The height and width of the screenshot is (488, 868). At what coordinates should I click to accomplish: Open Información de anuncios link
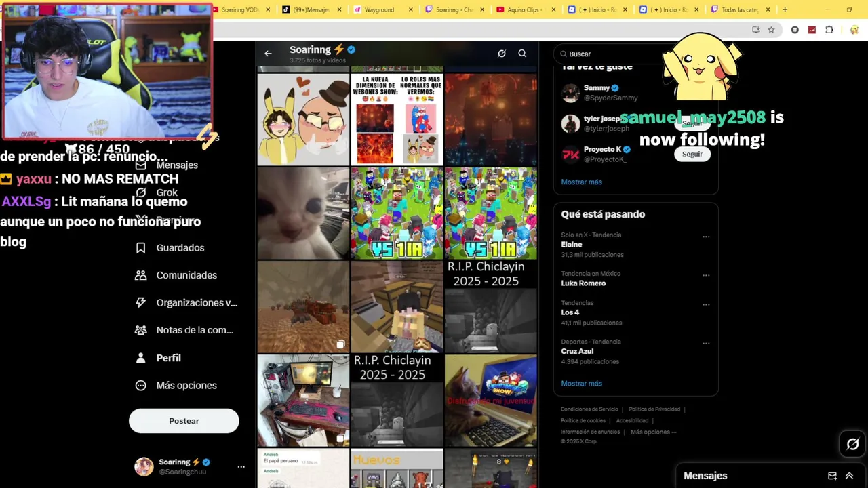click(590, 432)
